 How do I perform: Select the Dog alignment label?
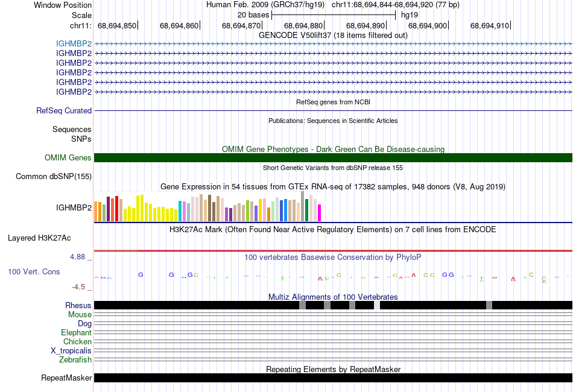pos(84,324)
